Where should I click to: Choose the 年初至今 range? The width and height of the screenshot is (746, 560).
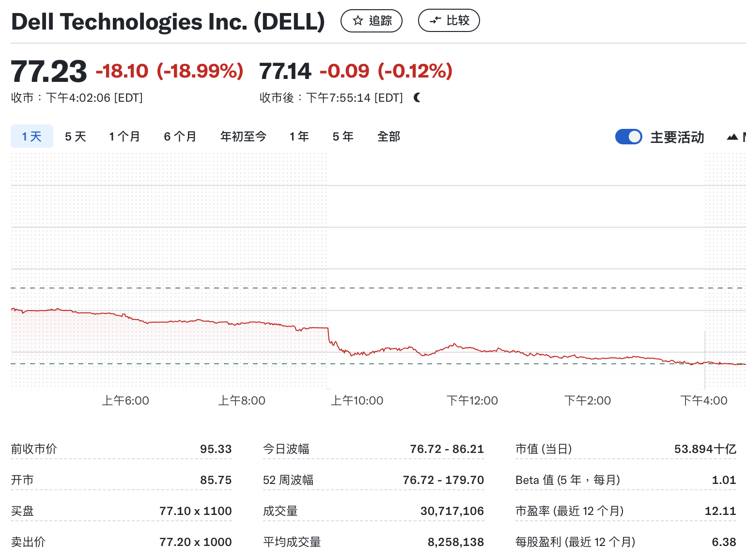coord(243,137)
